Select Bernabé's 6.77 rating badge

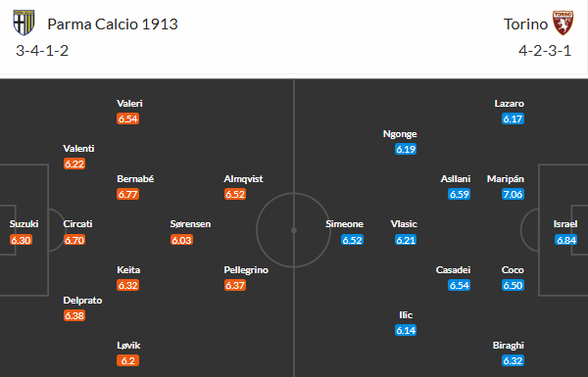127,194
